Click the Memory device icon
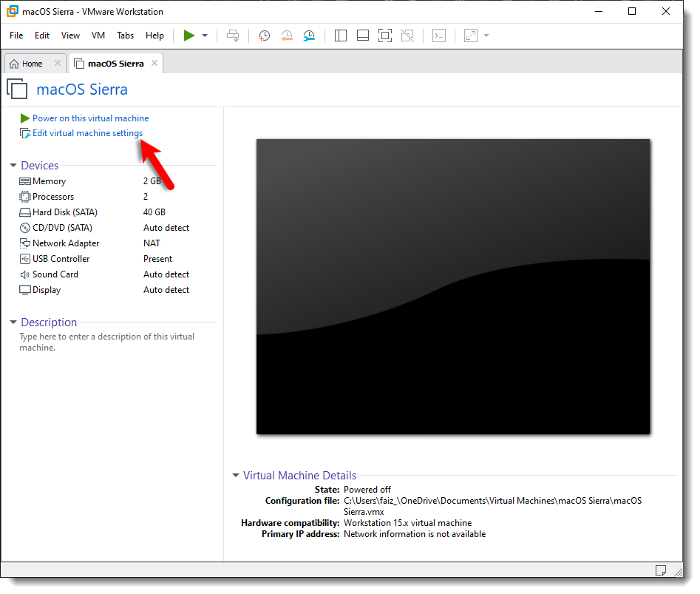The width and height of the screenshot is (700, 594). [25, 181]
